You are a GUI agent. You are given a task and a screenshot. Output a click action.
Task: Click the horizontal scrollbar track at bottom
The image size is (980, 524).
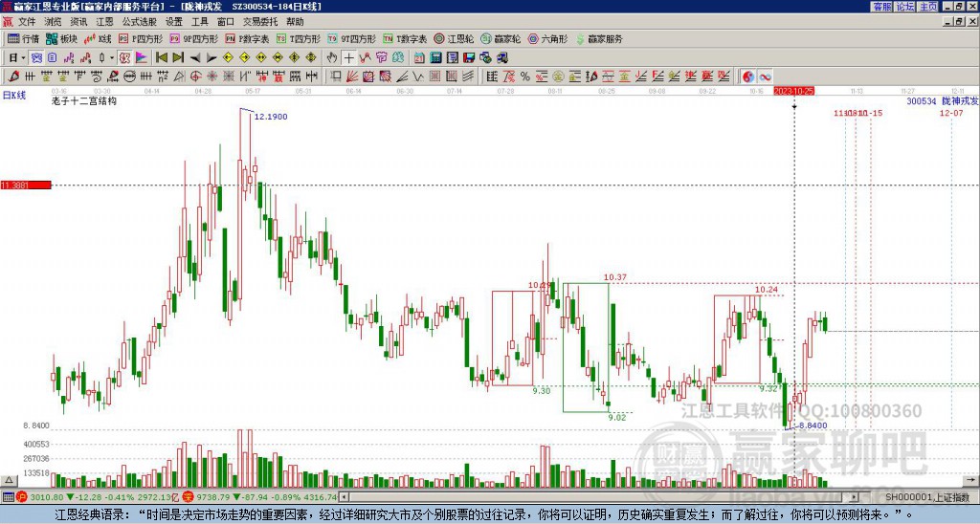click(600, 497)
